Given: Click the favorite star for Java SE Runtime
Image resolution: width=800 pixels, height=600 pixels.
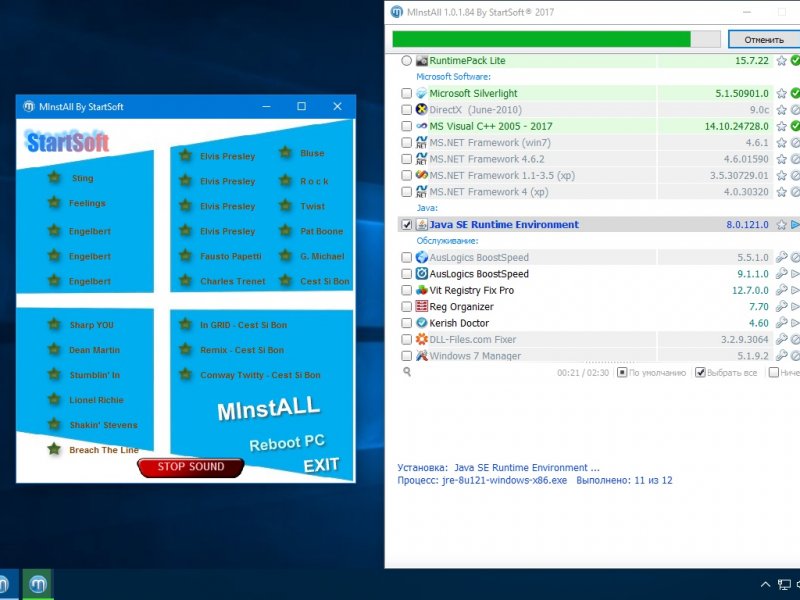Looking at the screenshot, I should 781,224.
